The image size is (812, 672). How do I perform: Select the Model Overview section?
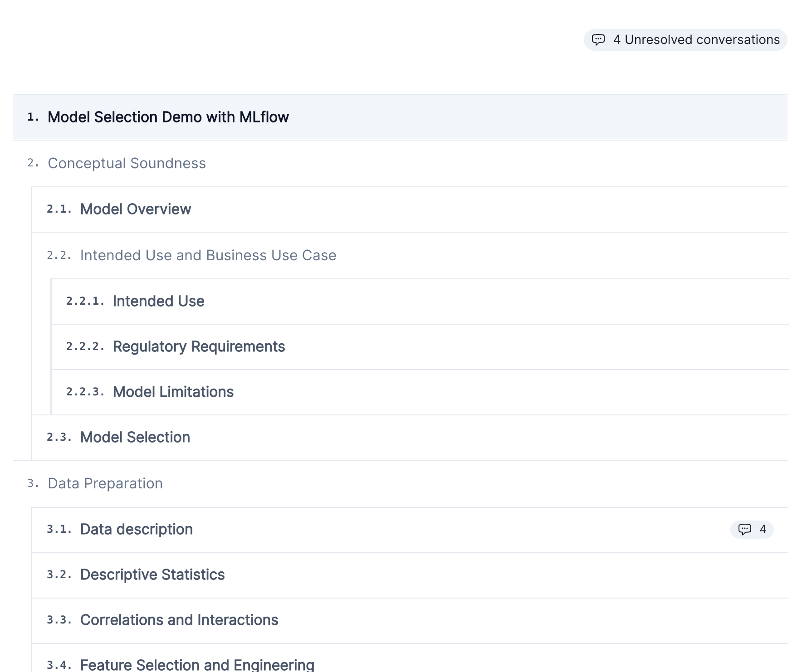135,209
